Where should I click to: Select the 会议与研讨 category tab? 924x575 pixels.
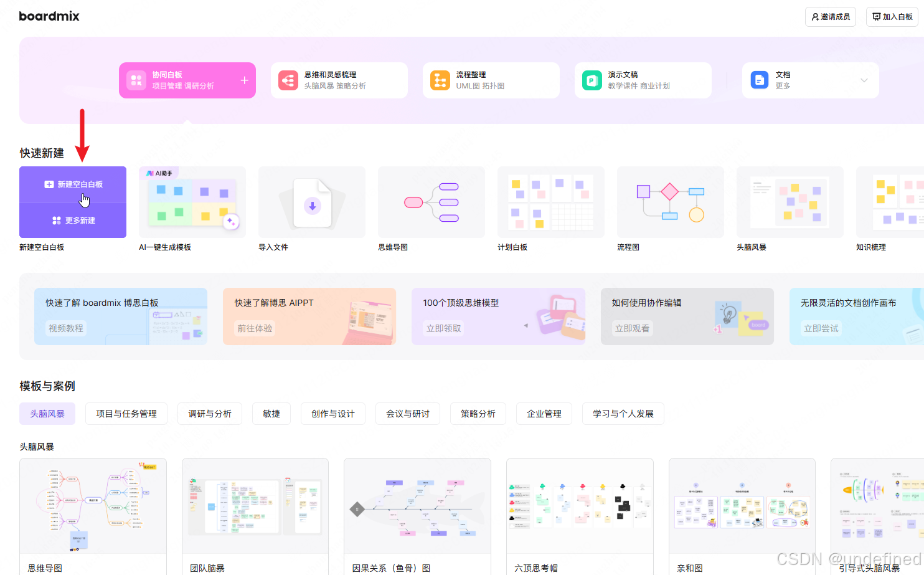click(x=408, y=414)
